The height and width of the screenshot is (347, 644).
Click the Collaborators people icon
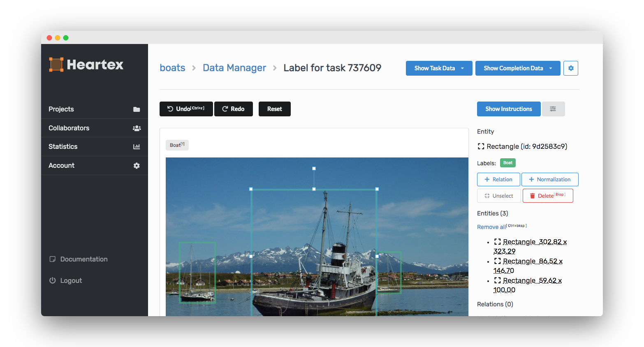pos(137,128)
